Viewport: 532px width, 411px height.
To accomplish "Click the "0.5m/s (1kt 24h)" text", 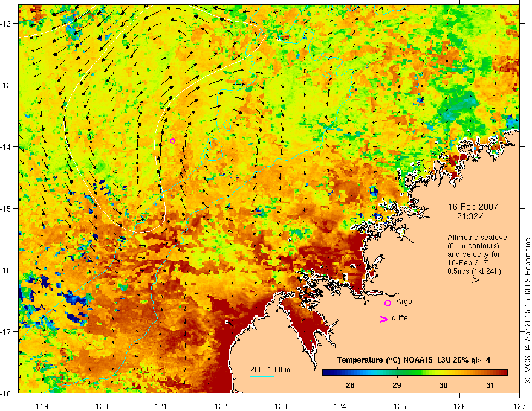I will [474, 271].
